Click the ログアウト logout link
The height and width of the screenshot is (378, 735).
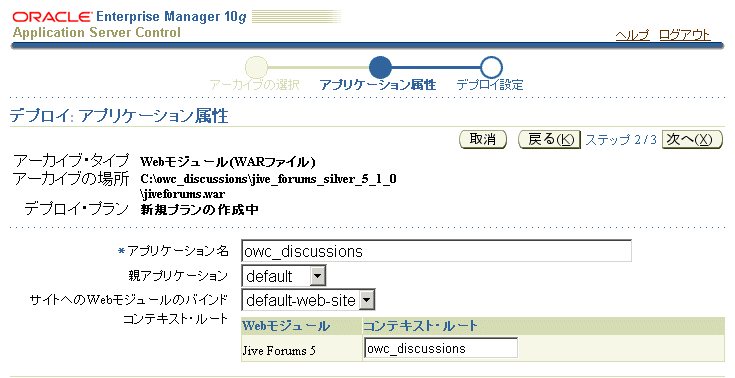coord(685,35)
